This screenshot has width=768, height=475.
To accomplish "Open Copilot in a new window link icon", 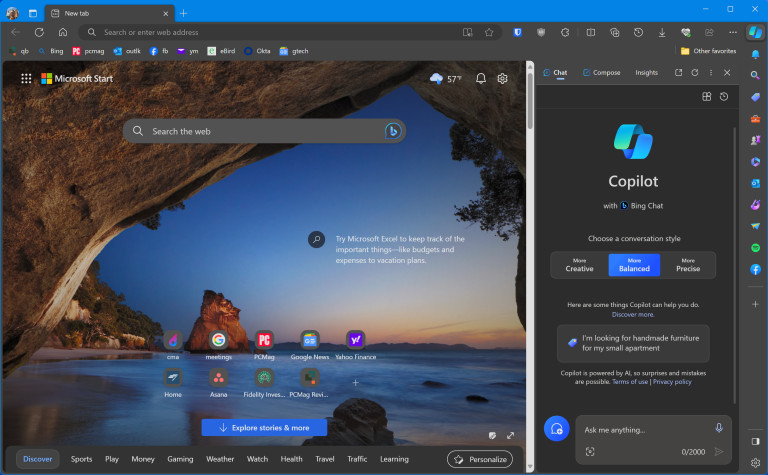I will [678, 72].
